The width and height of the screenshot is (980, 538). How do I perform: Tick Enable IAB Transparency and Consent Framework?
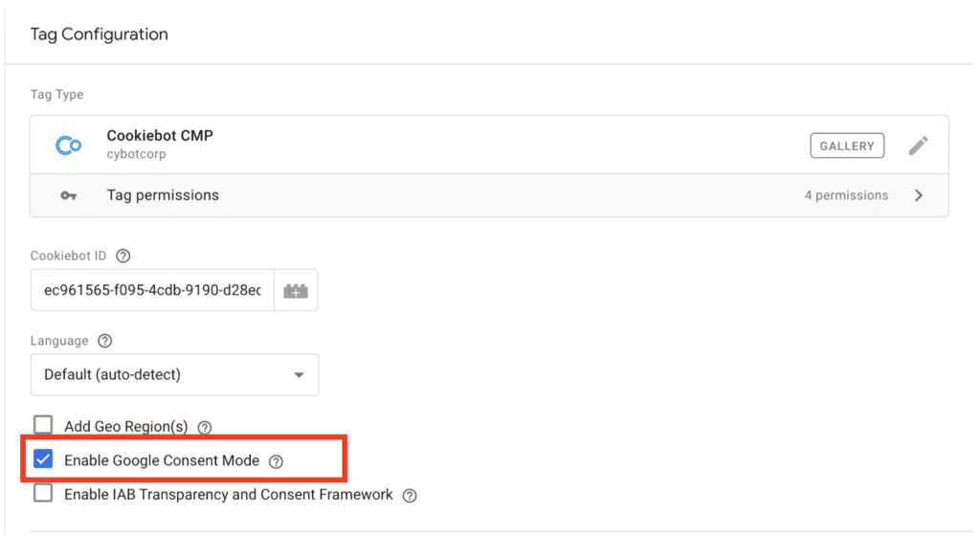tap(43, 494)
